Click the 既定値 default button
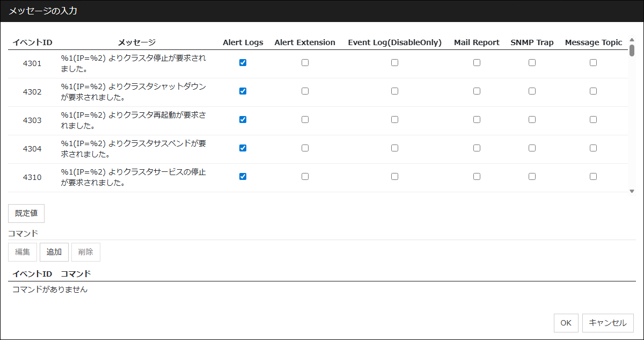The image size is (644, 340). coord(26,213)
